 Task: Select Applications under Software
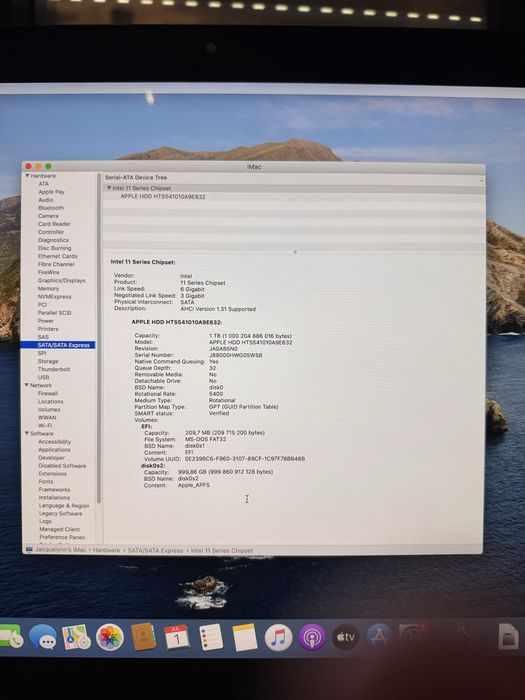[54, 450]
